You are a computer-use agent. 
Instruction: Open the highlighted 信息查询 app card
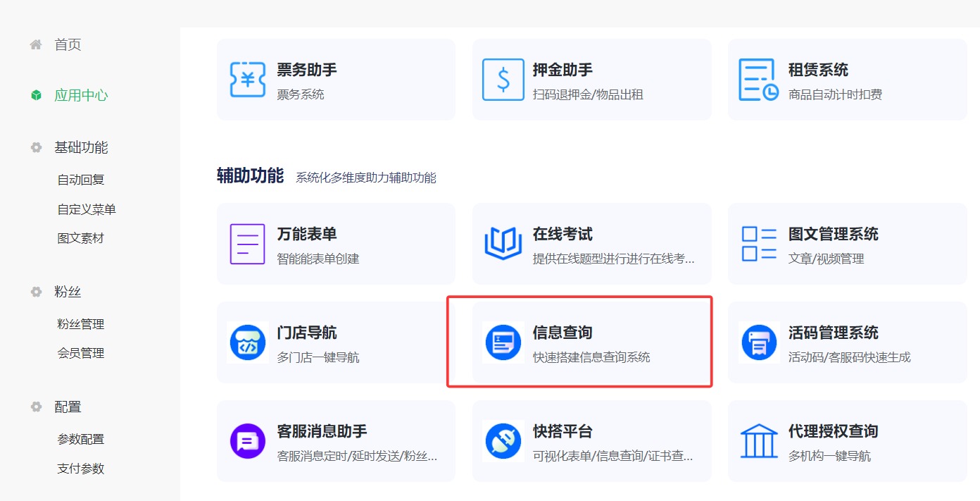579,342
